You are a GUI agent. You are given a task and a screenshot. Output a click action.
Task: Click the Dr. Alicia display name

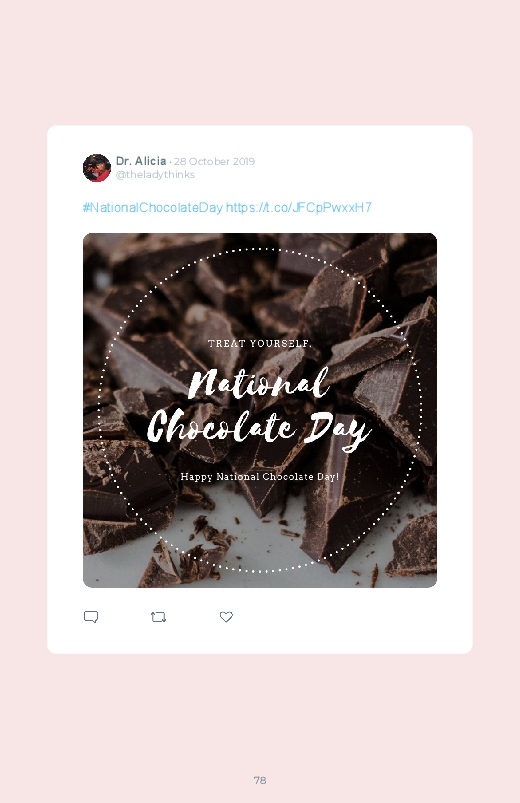click(x=141, y=161)
